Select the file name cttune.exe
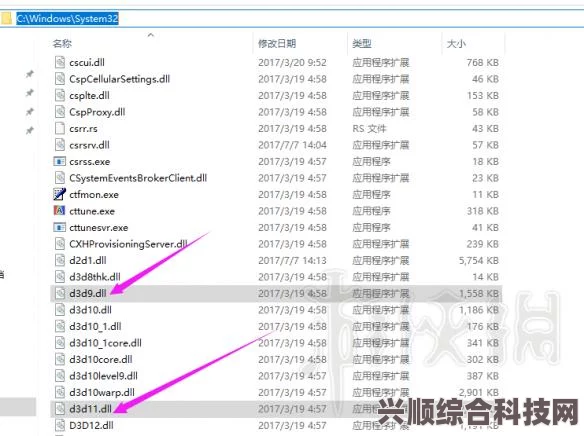 pos(92,211)
